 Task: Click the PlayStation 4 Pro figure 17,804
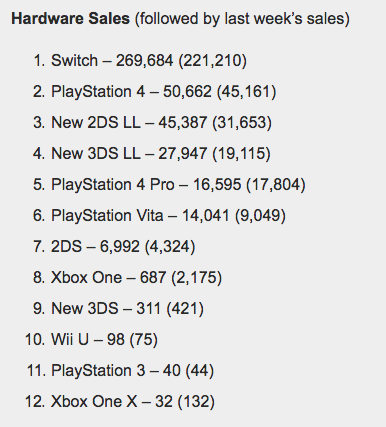tap(276, 185)
